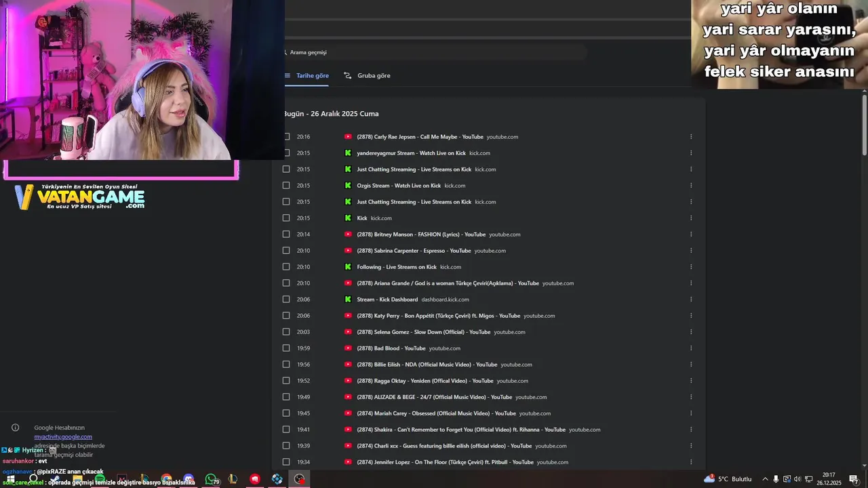Show hidden tray icons chevron
Image resolution: width=868 pixels, height=488 pixels.
coord(766,479)
